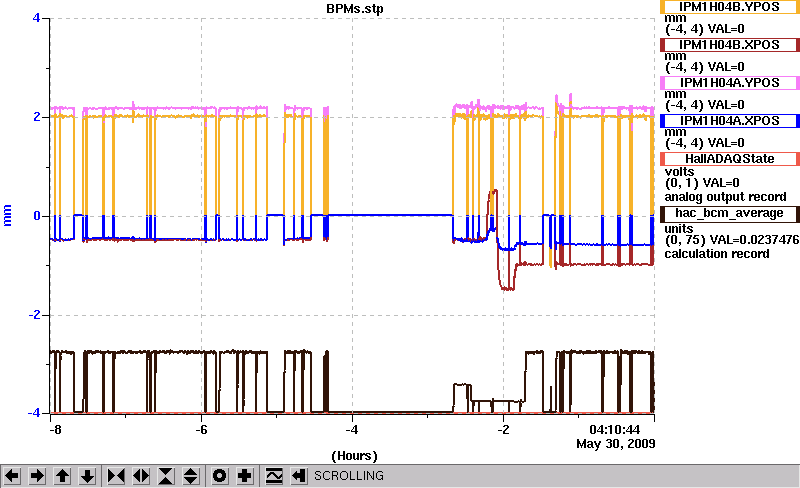Click the -2 y-axis tick label
This screenshot has width=800, height=488.
(34, 315)
